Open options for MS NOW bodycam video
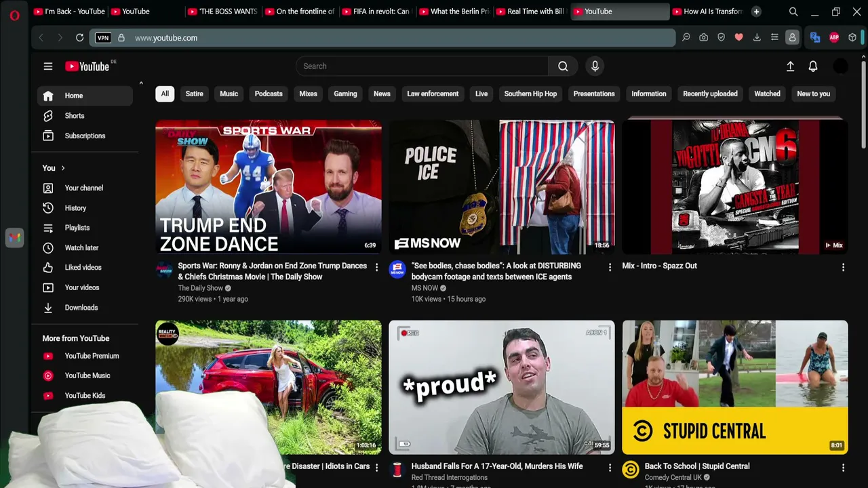The height and width of the screenshot is (488, 868). 610,268
